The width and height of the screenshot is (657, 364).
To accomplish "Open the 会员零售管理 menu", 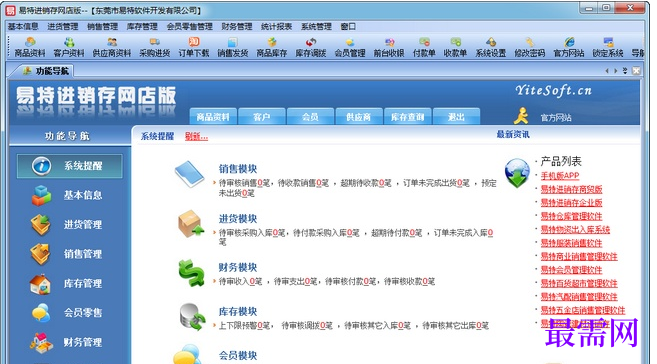I will [190, 26].
